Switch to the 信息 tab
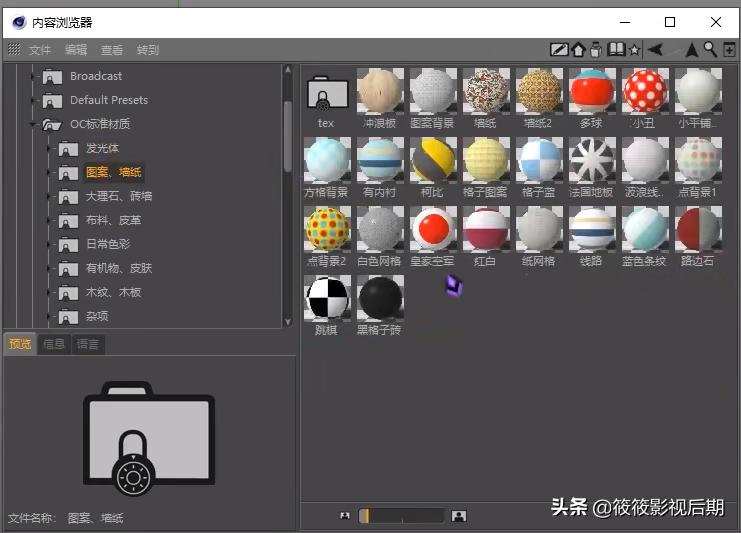741x533 pixels. tap(54, 344)
